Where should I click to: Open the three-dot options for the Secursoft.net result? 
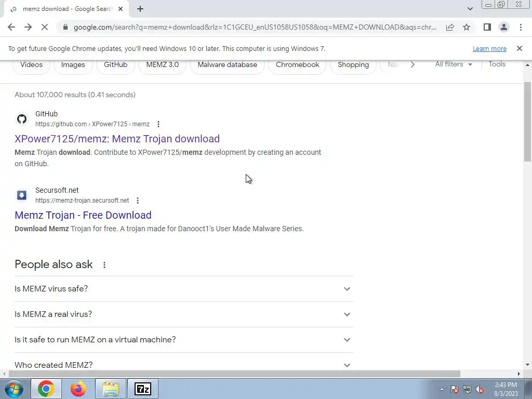pyautogui.click(x=137, y=201)
